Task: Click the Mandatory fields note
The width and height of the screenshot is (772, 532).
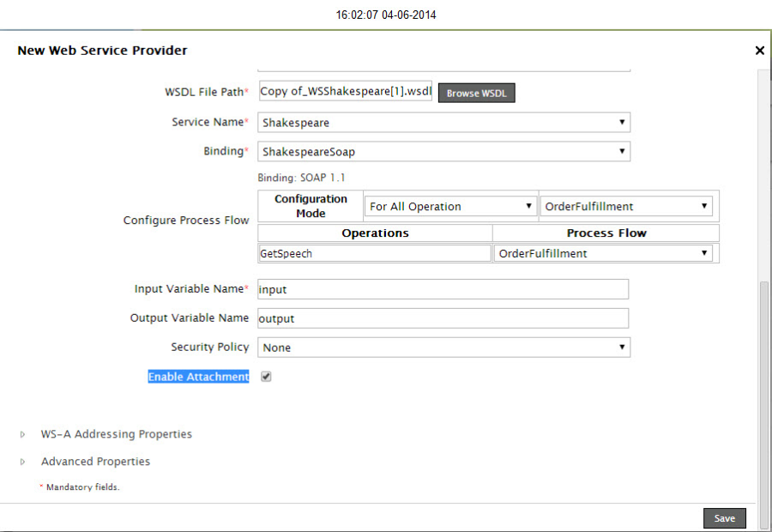Action: click(80, 487)
